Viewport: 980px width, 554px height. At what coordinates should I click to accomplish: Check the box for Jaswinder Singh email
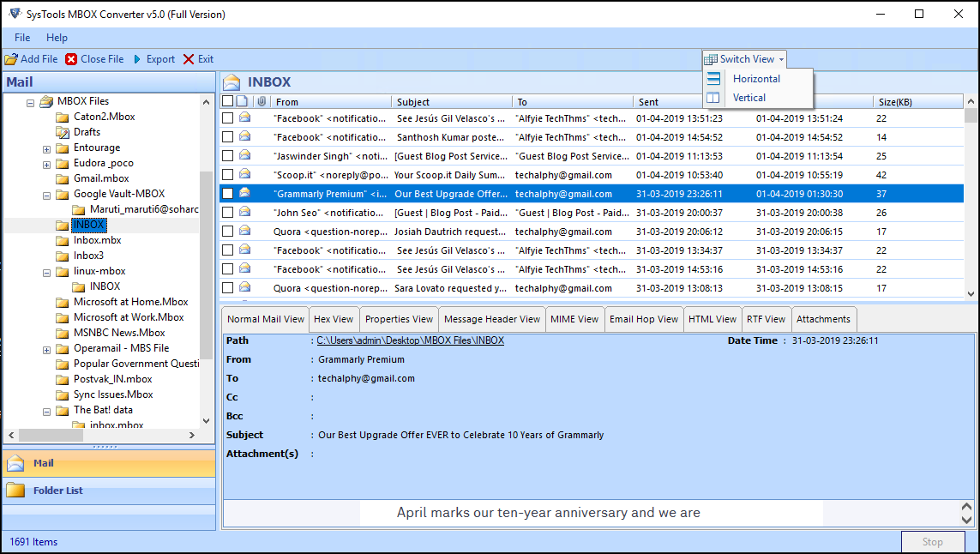point(227,156)
